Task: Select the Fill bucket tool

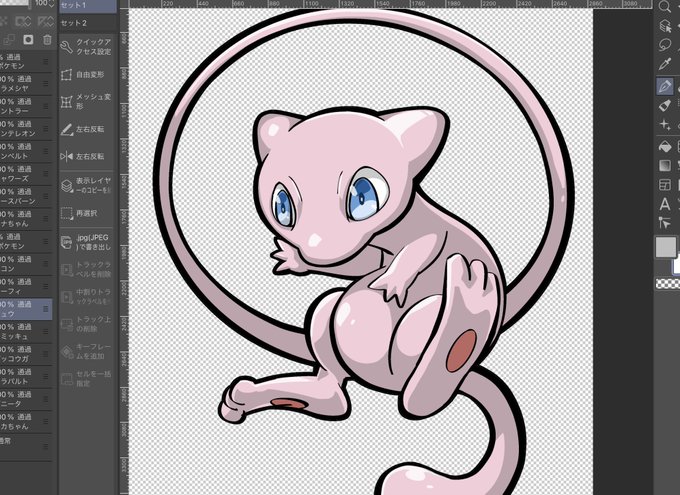Action: click(664, 147)
